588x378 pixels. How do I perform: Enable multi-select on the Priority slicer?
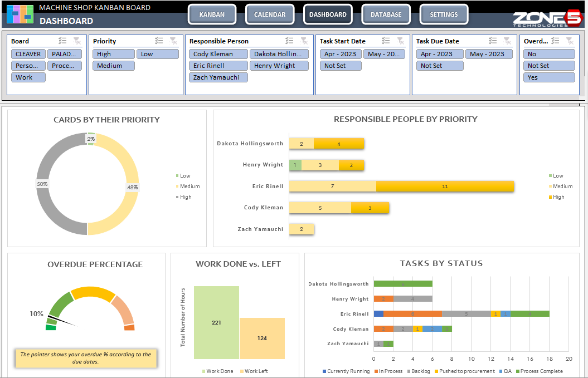pos(159,41)
